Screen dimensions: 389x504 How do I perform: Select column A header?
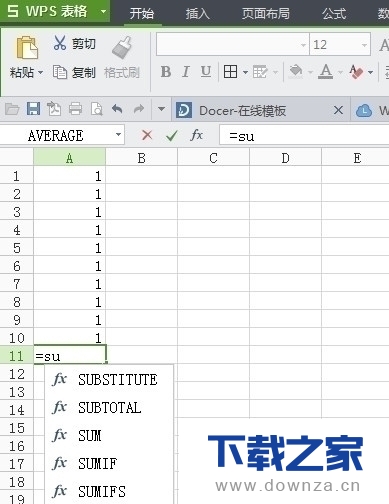69,158
